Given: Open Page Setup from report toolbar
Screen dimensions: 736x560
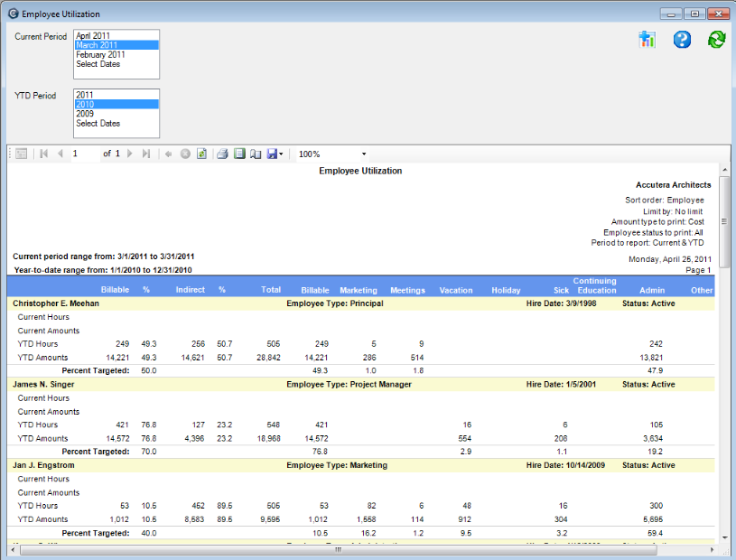Looking at the screenshot, I should point(256,154).
